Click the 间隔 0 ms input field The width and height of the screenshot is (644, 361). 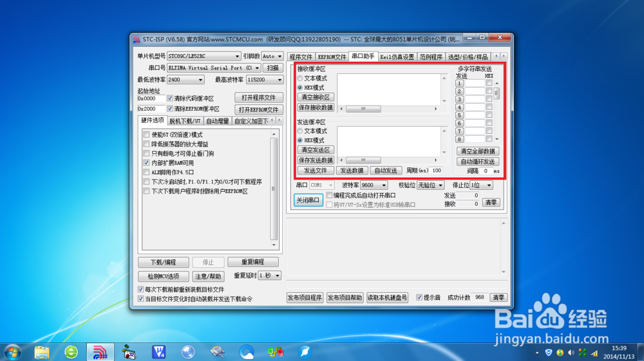tap(486, 171)
